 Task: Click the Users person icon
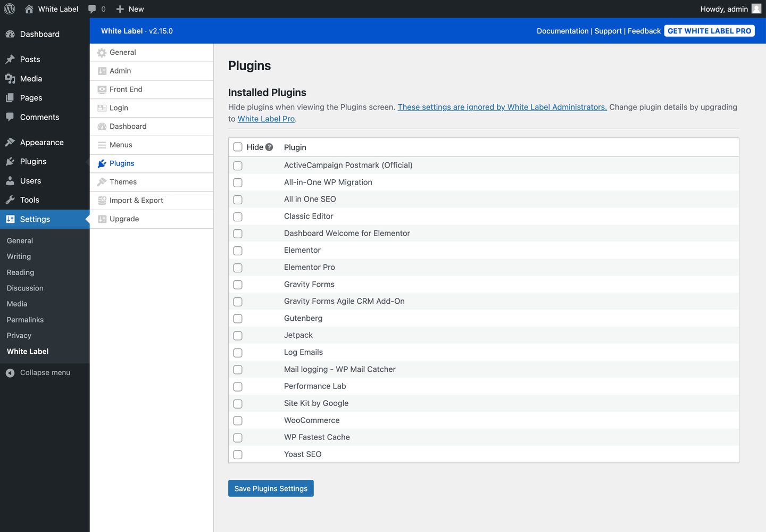[10, 181]
